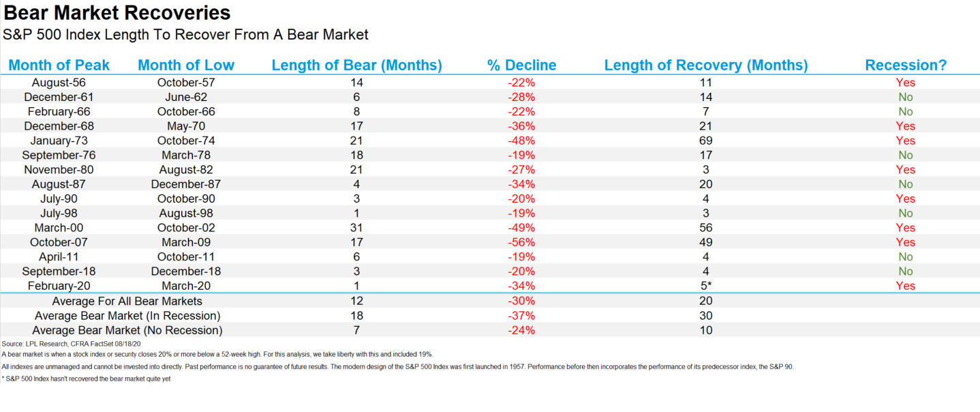Select the "March-00" peak month cell

coord(59,228)
